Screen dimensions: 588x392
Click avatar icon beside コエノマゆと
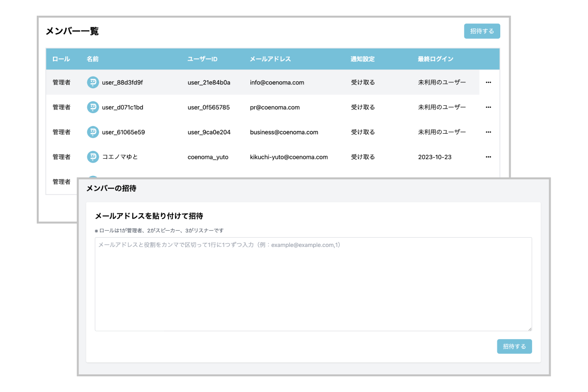[93, 157]
